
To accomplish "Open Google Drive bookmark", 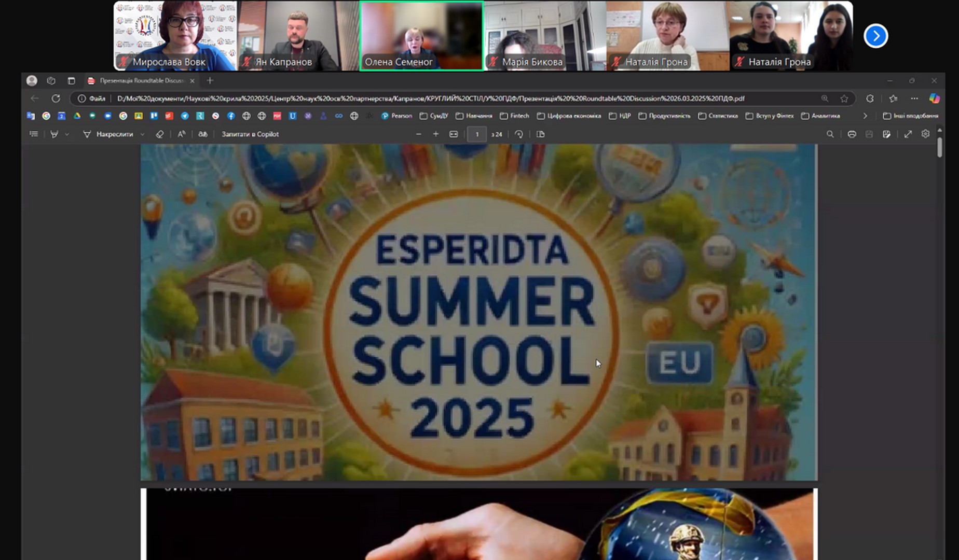I will pos(77,116).
